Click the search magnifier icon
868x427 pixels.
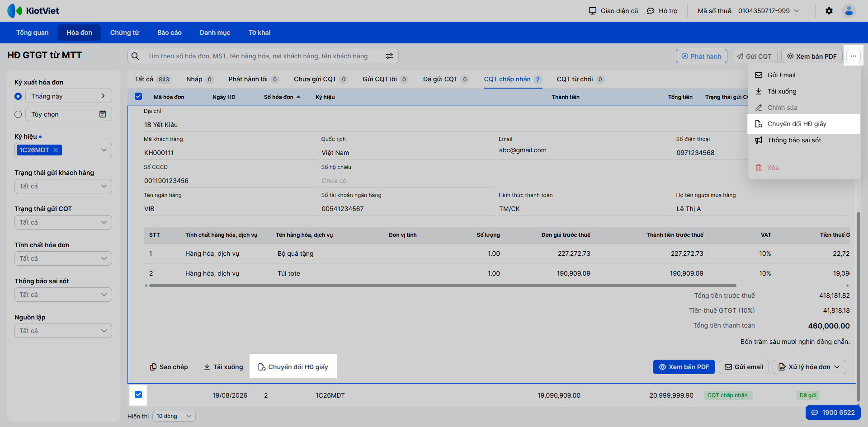tap(135, 56)
